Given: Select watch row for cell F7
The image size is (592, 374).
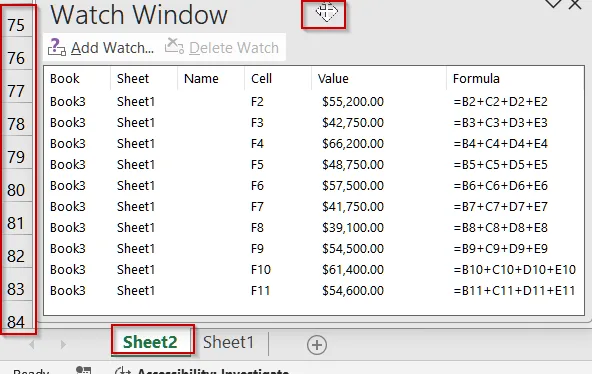Looking at the screenshot, I should point(314,206).
